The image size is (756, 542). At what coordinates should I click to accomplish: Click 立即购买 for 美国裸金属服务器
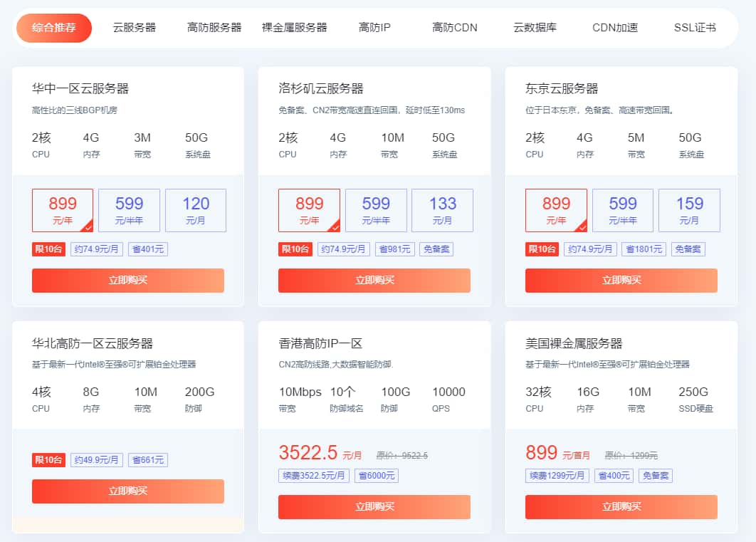pyautogui.click(x=621, y=507)
